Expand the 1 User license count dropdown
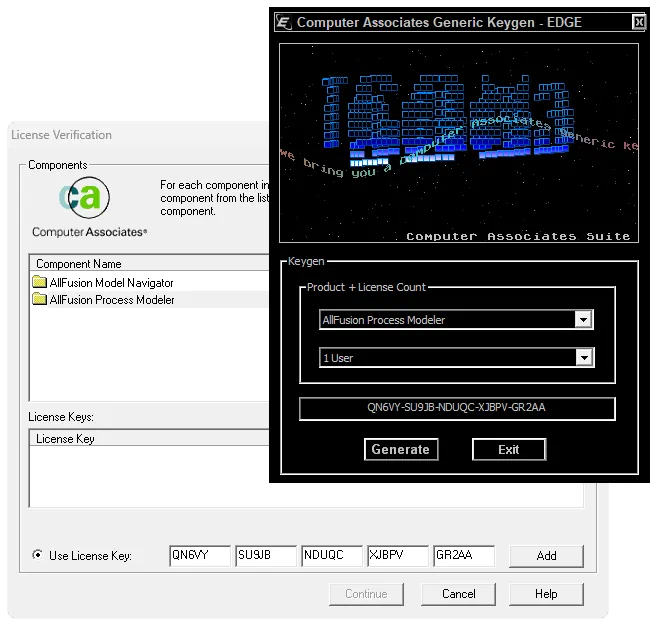The width and height of the screenshot is (658, 625). (584, 358)
